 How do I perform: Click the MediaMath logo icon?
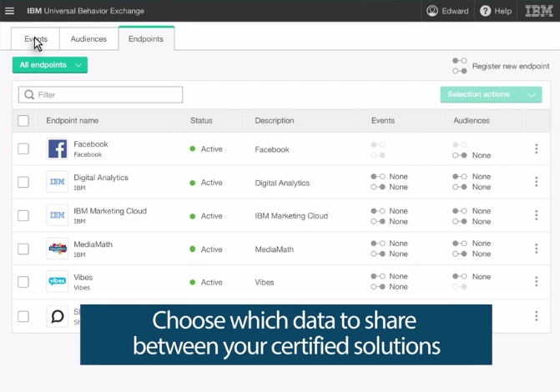(x=57, y=249)
